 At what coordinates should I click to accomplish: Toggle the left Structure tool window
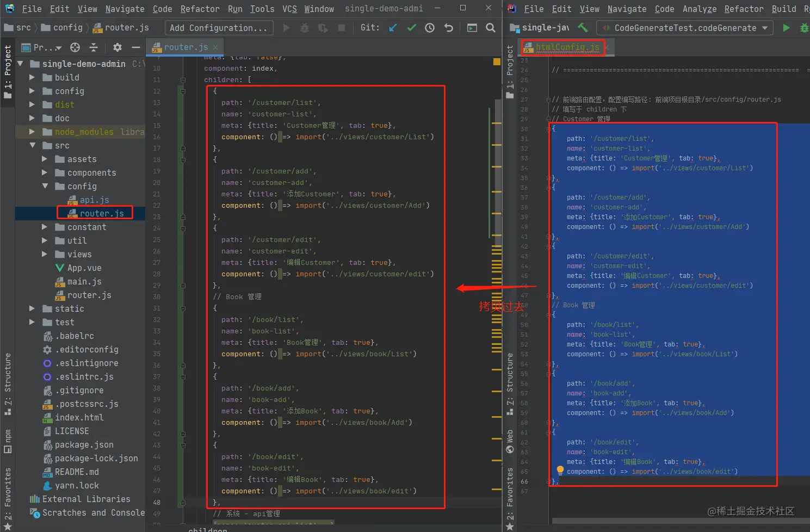[8, 383]
